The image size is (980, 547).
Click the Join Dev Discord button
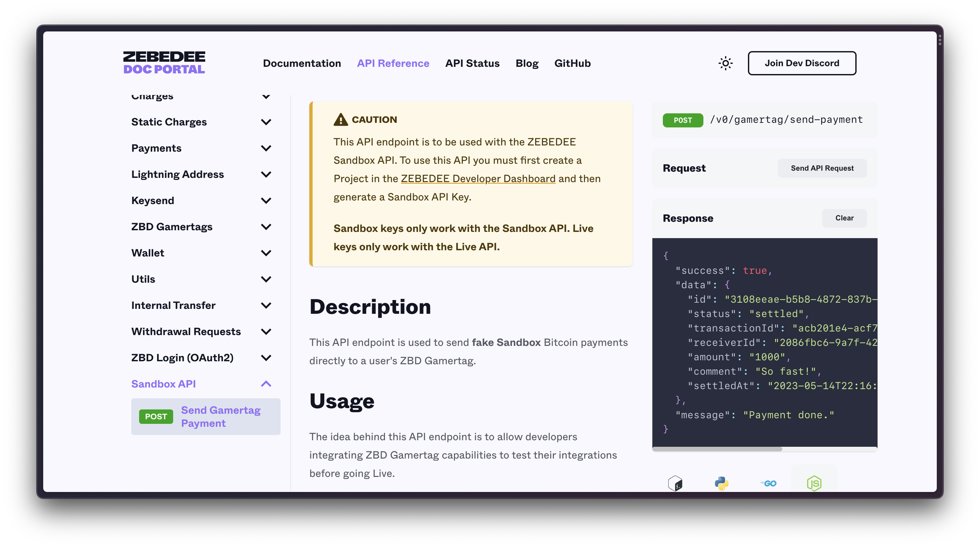click(x=802, y=63)
